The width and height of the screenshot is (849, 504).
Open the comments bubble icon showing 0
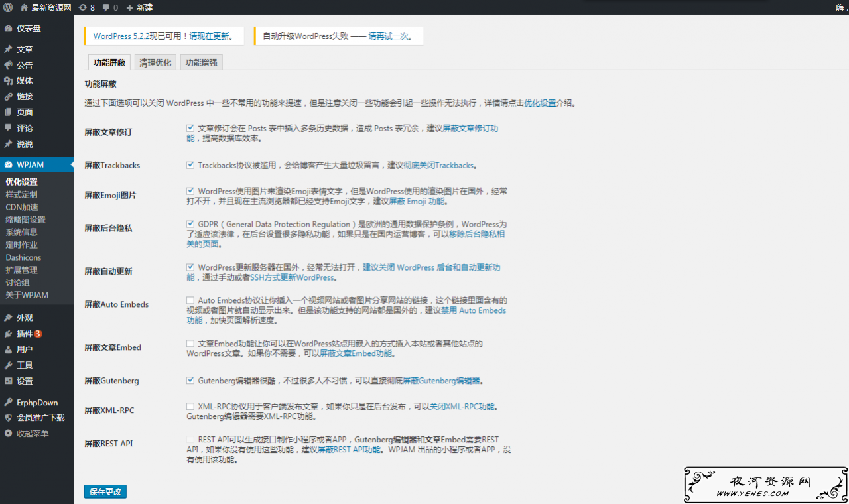106,8
